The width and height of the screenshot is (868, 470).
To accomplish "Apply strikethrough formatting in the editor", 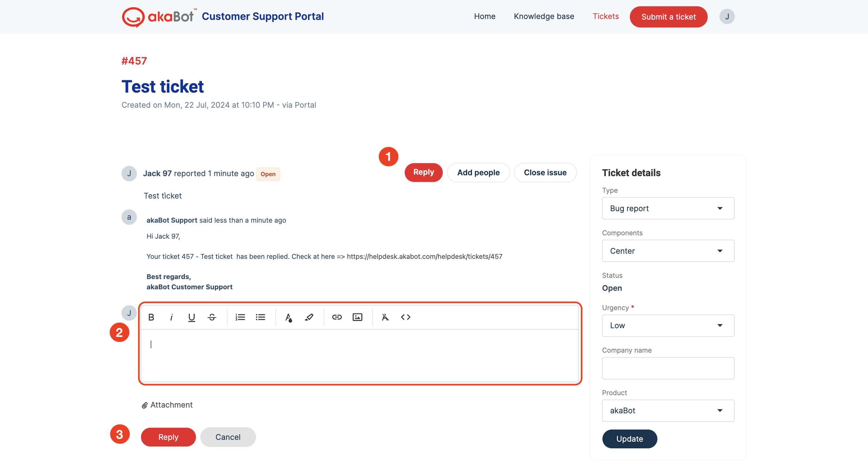I will [212, 317].
